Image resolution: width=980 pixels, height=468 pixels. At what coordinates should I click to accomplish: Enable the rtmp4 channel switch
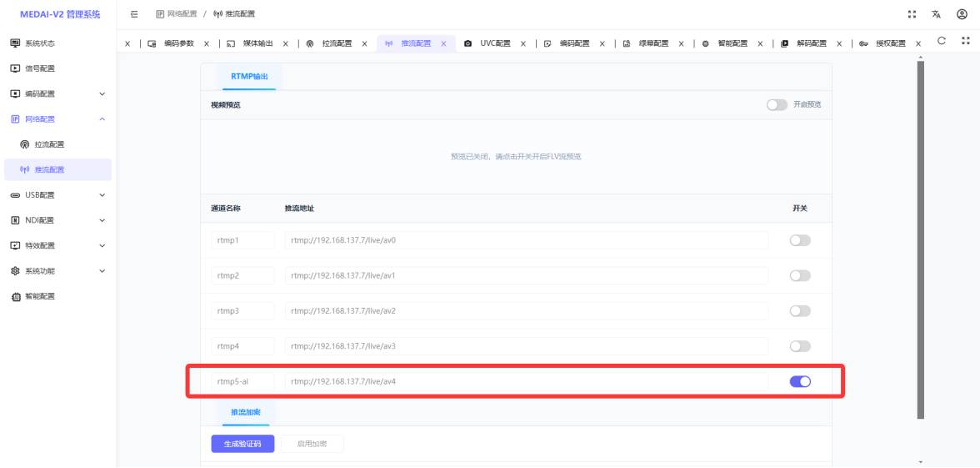point(800,346)
